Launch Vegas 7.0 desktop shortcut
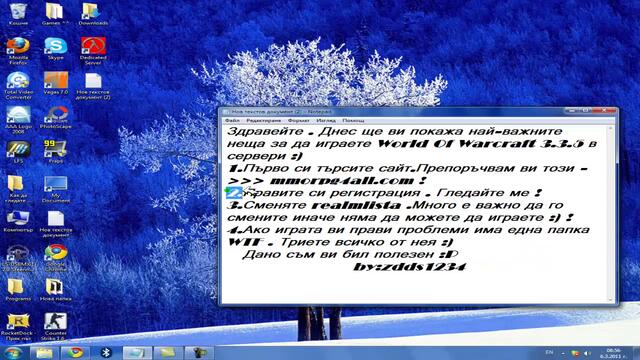The width and height of the screenshot is (640, 360). pyautogui.click(x=56, y=84)
